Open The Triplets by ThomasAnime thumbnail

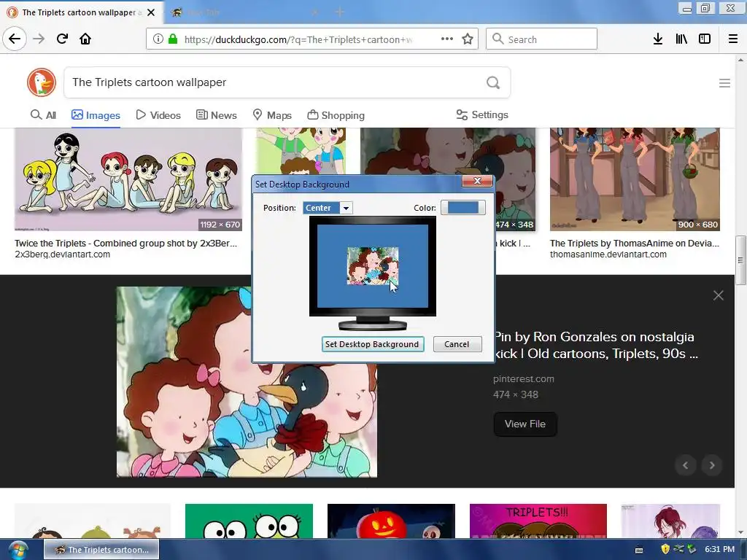pos(635,179)
